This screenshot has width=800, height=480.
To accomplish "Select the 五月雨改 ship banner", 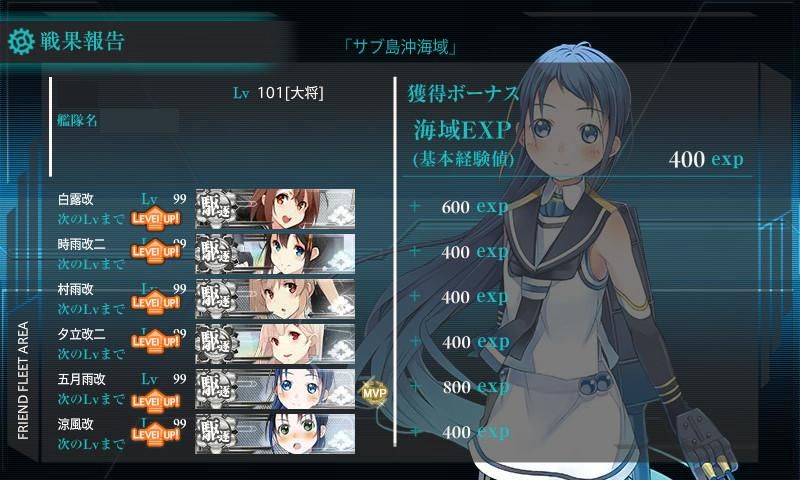I will [x=275, y=389].
